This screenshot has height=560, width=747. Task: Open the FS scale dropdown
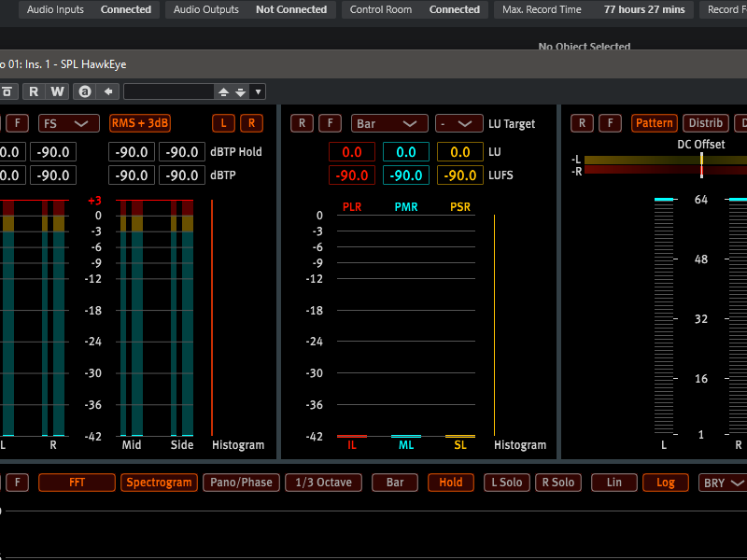coord(69,123)
